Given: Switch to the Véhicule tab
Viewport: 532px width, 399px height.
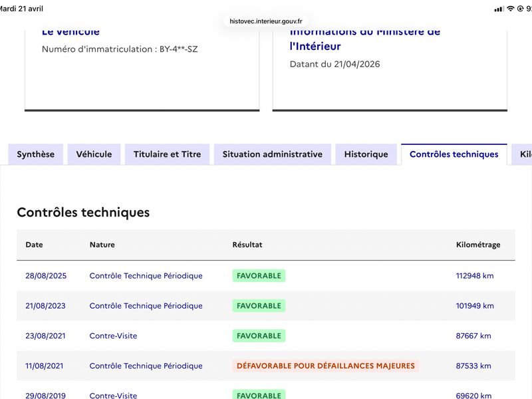Looking at the screenshot, I should coord(94,154).
